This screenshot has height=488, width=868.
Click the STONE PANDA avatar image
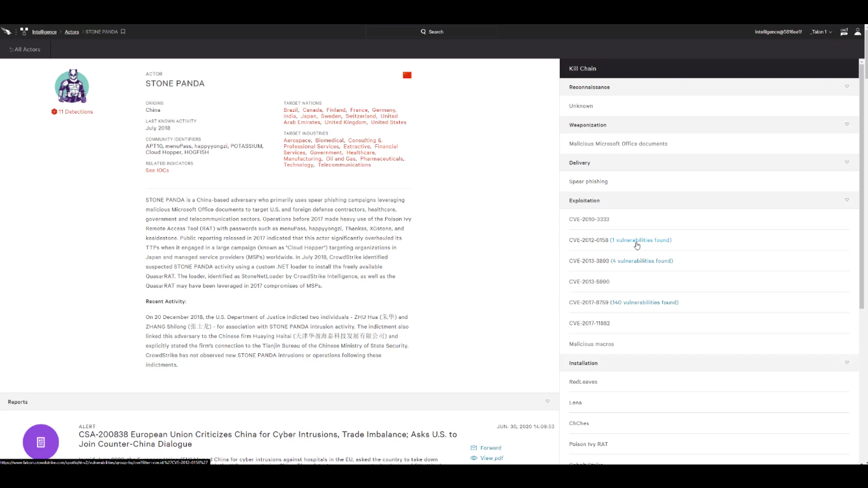tap(71, 86)
